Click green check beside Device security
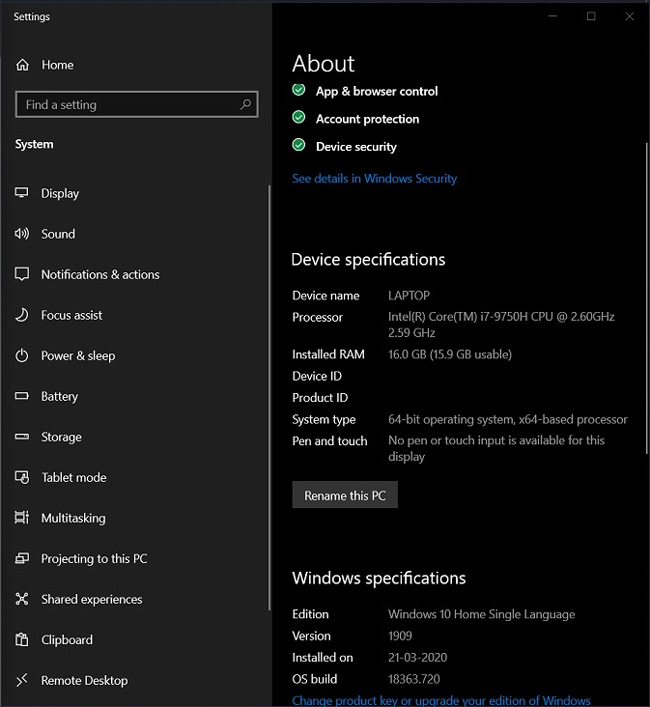The width and height of the screenshot is (650, 707). (298, 145)
